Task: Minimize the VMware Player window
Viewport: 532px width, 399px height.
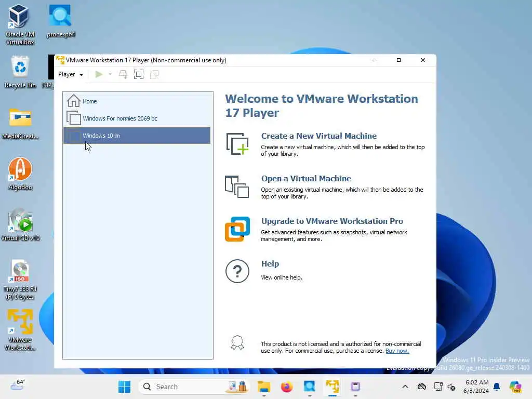Action: 374,60
